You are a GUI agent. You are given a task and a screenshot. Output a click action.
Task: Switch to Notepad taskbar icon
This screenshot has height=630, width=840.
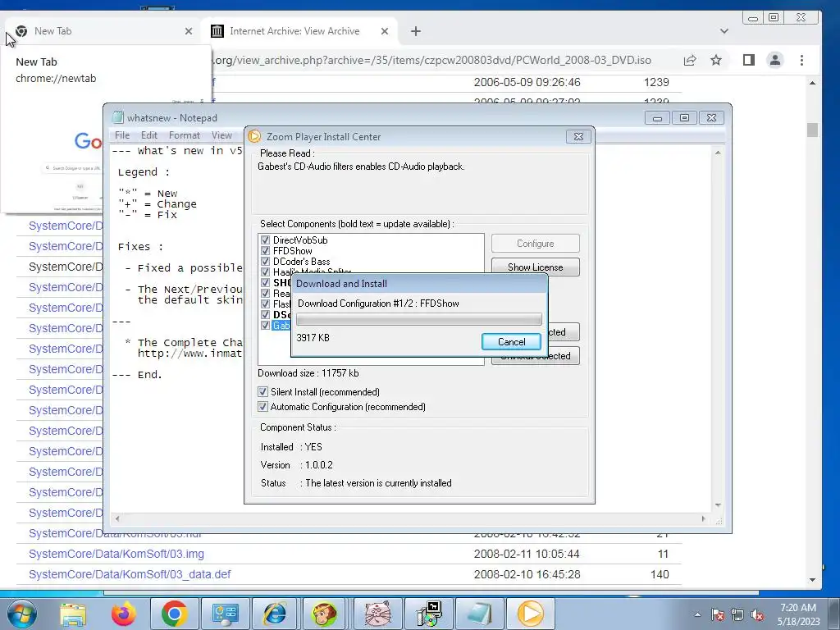point(479,614)
